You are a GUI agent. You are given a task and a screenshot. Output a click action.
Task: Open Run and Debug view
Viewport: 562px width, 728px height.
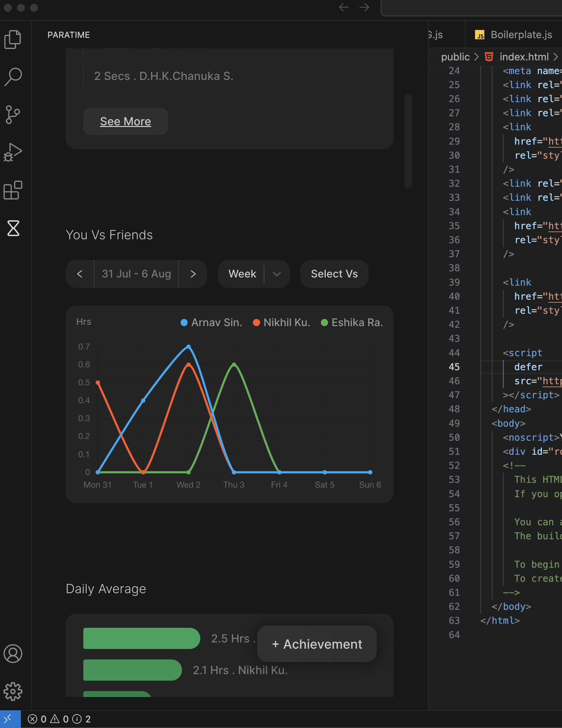pyautogui.click(x=13, y=152)
